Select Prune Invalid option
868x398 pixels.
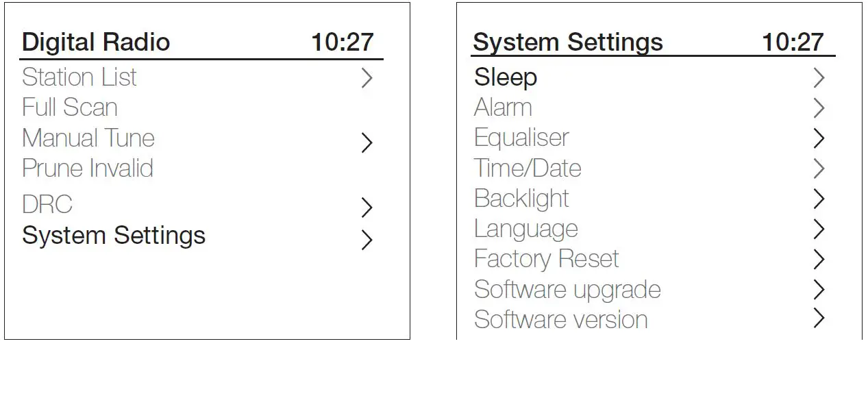click(x=88, y=169)
